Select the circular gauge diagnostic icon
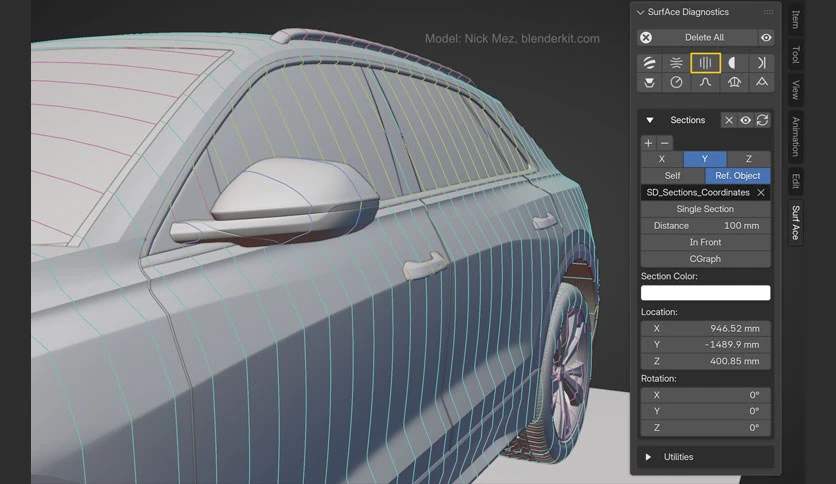836x484 pixels. click(676, 83)
